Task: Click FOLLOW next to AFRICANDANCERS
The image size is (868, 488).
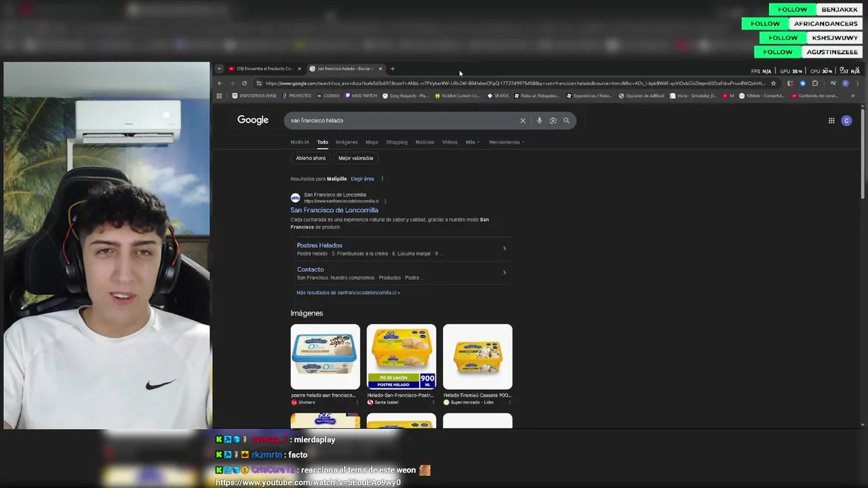Action: pyautogui.click(x=765, y=24)
